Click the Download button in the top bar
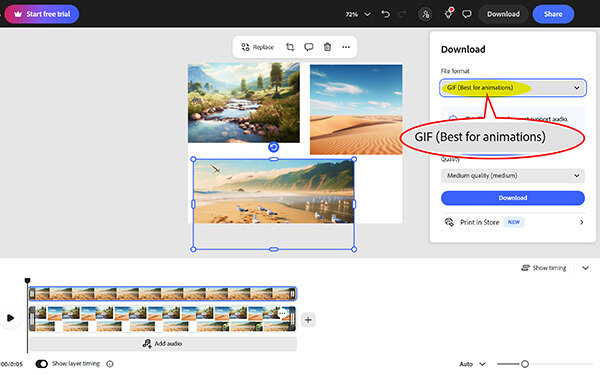The image size is (600, 375). click(503, 14)
